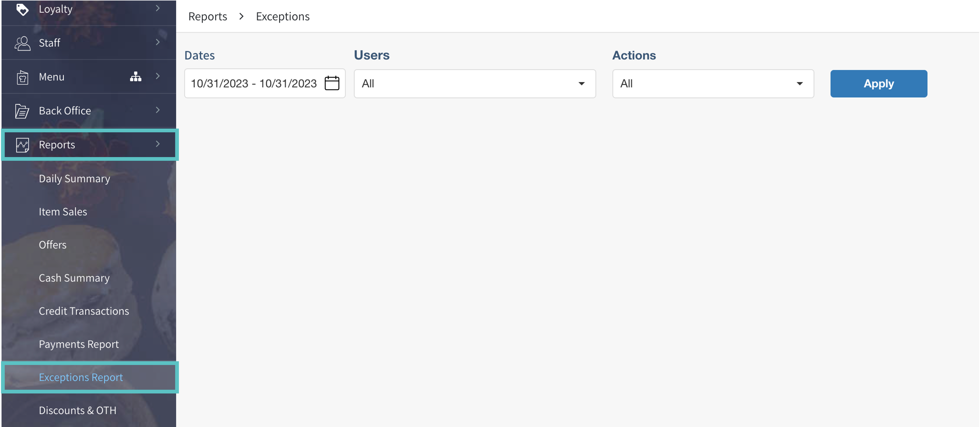The height and width of the screenshot is (427, 980).
Task: Select Credit Transactions report
Action: pos(84,311)
